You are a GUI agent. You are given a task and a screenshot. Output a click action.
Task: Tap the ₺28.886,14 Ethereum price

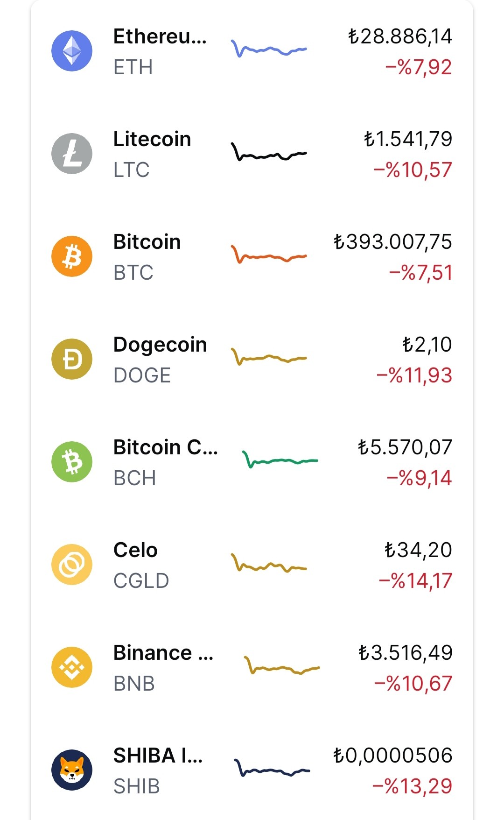coord(400,36)
